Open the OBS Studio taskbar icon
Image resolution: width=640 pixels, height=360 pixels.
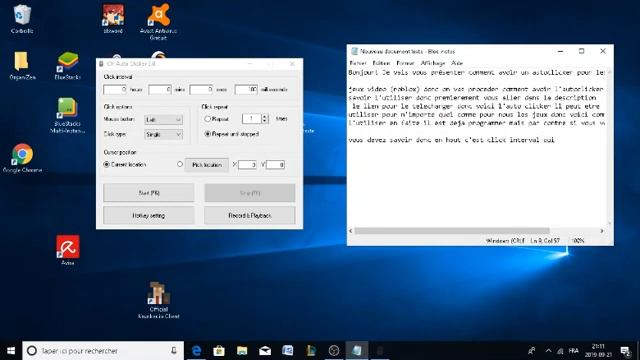tap(334, 351)
